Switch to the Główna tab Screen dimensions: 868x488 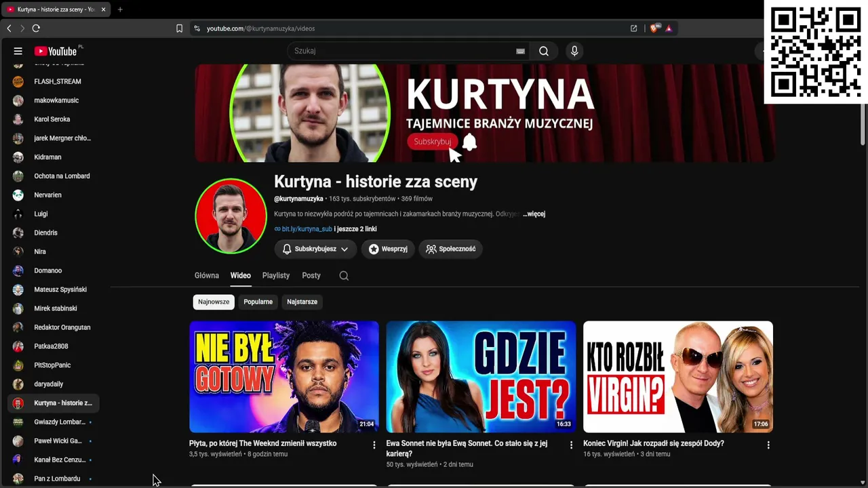click(207, 276)
